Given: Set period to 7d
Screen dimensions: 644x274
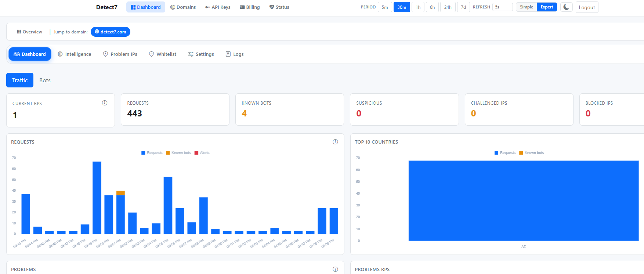Looking at the screenshot, I should point(463,7).
